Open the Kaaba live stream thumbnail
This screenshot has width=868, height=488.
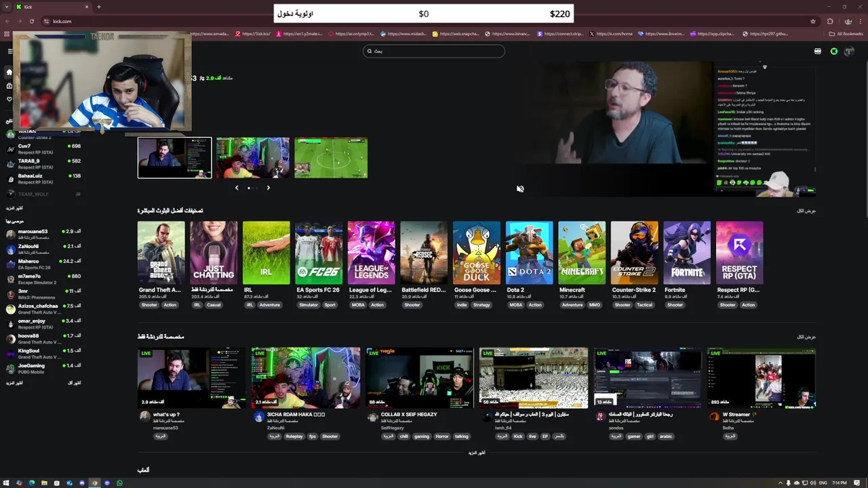pos(534,378)
